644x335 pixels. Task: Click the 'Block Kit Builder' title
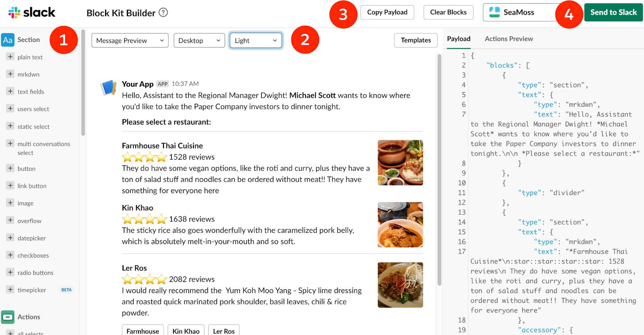tap(121, 13)
